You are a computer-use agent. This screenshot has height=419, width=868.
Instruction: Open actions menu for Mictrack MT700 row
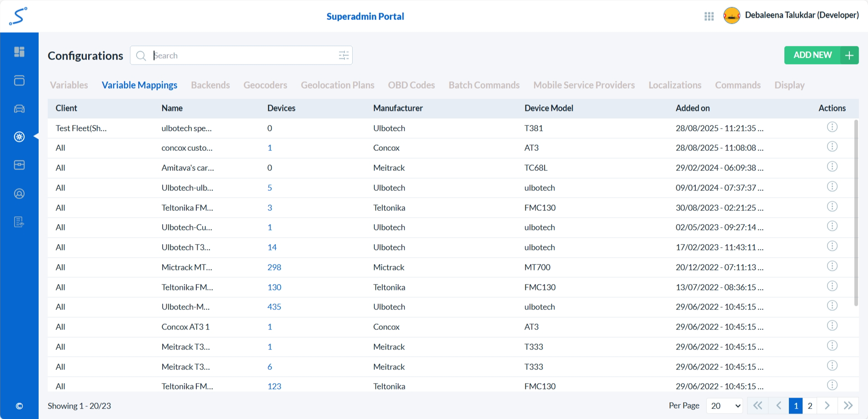(832, 266)
